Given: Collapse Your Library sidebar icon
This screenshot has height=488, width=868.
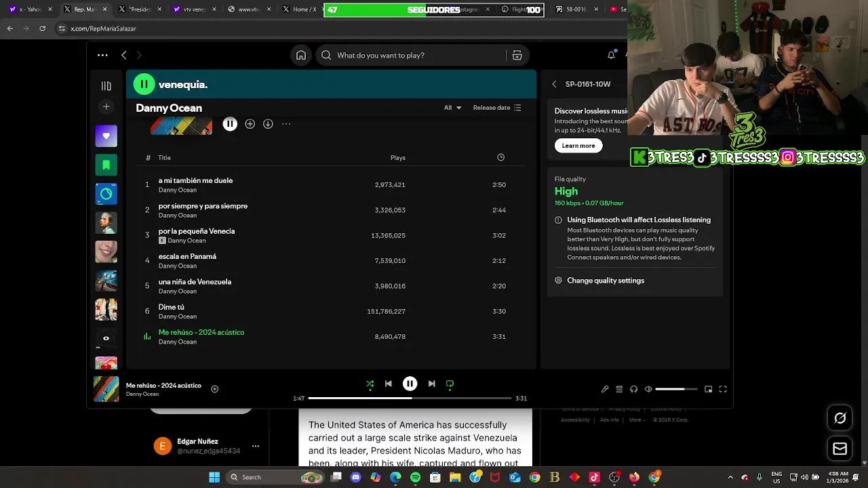Looking at the screenshot, I should [106, 86].
